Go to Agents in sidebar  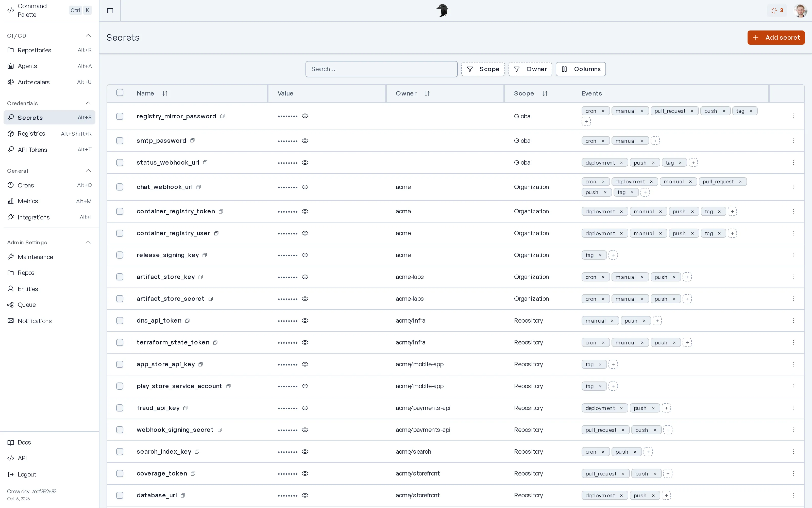(x=49, y=66)
